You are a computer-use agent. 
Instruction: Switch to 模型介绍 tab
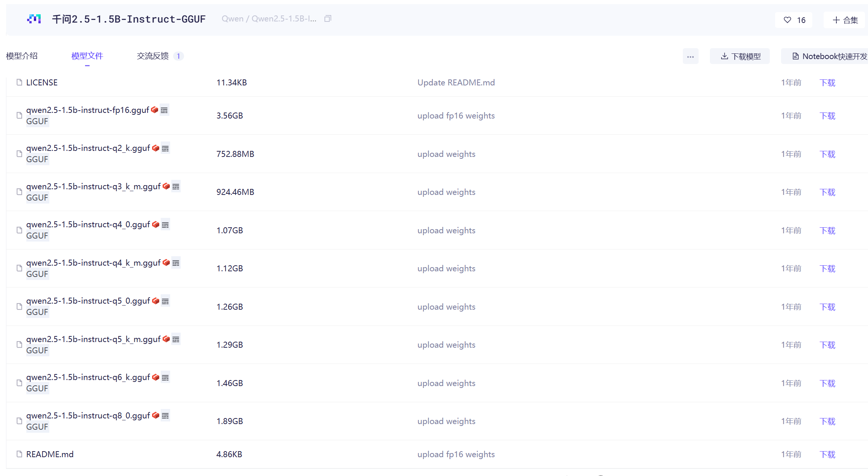22,56
